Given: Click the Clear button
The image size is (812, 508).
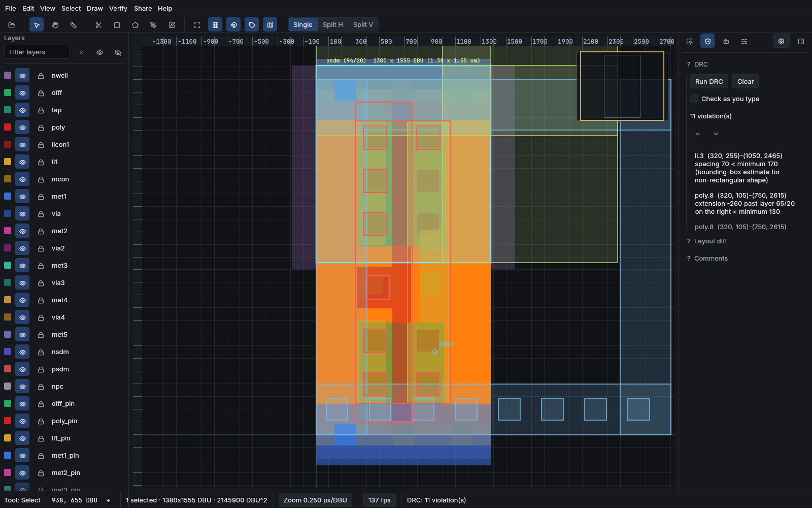Looking at the screenshot, I should [746, 81].
